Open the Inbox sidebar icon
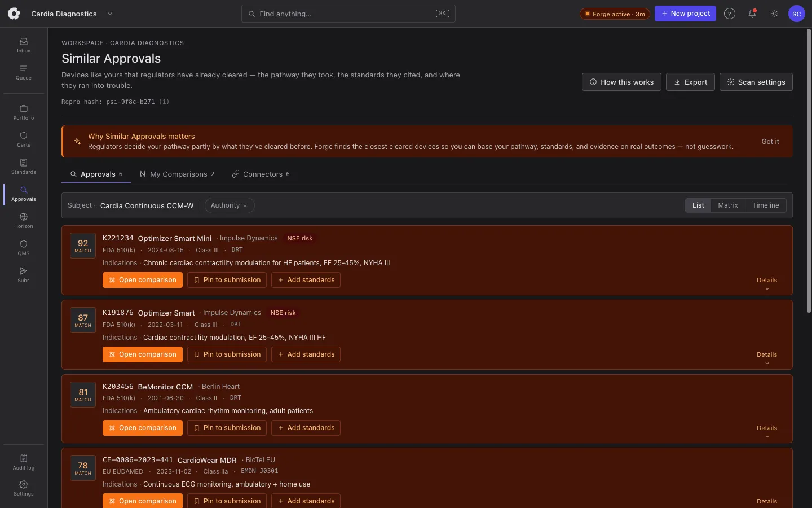The width and height of the screenshot is (812, 508). click(x=24, y=45)
